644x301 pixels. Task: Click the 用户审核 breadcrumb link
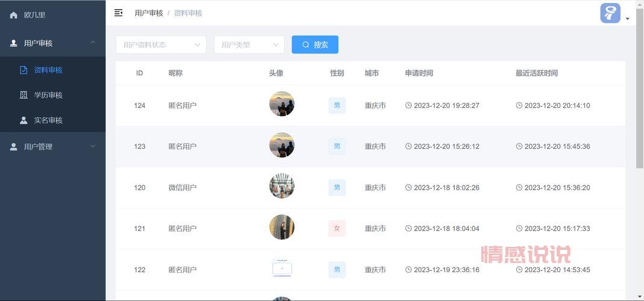point(149,13)
